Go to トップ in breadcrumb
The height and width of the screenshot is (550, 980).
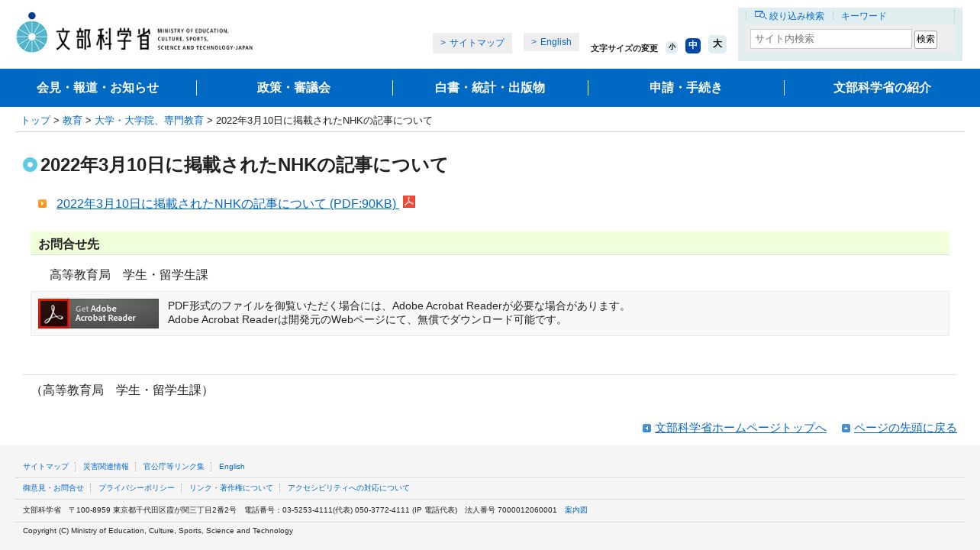coord(36,121)
